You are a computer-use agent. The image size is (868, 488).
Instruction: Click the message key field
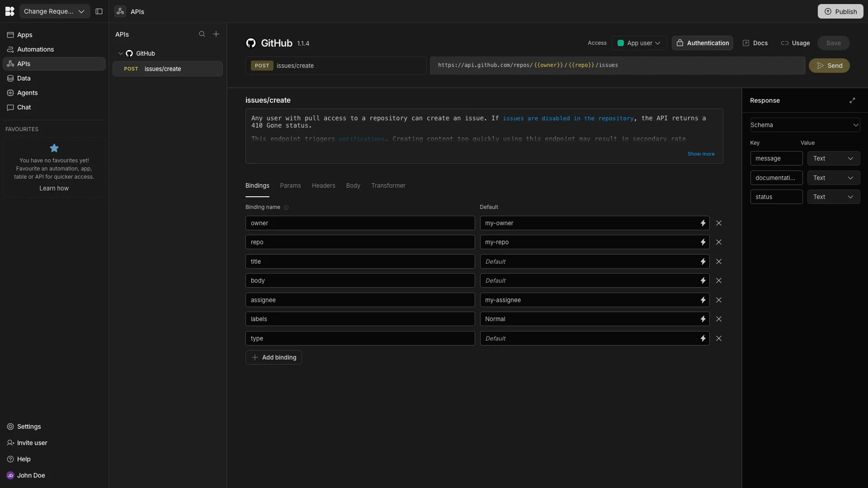click(x=776, y=158)
